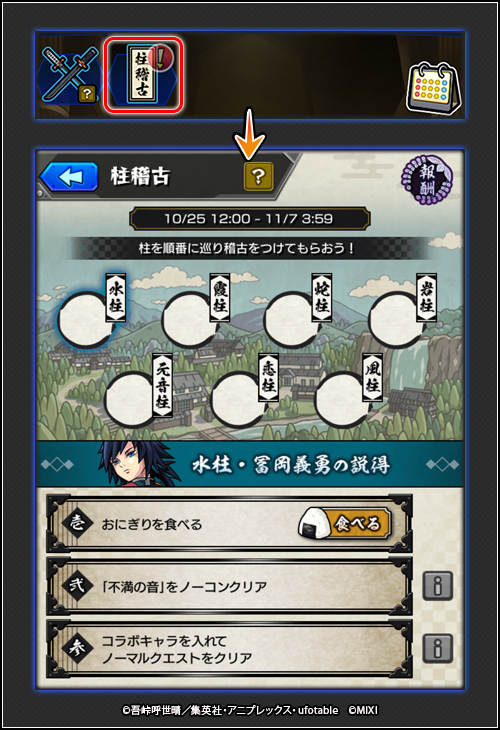Image resolution: width=500 pixels, height=730 pixels.
Task: Show info for 「不満の音」 mission
Action: pyautogui.click(x=437, y=585)
